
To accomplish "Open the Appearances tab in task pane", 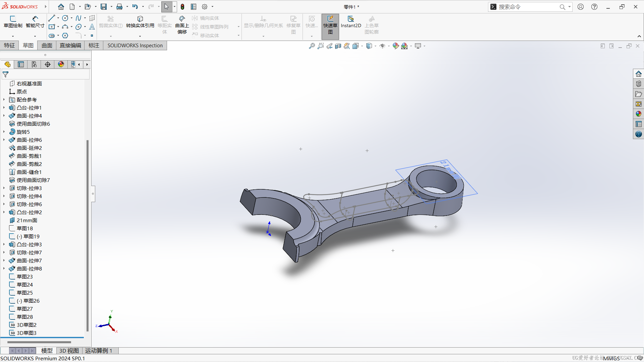I will 638,114.
